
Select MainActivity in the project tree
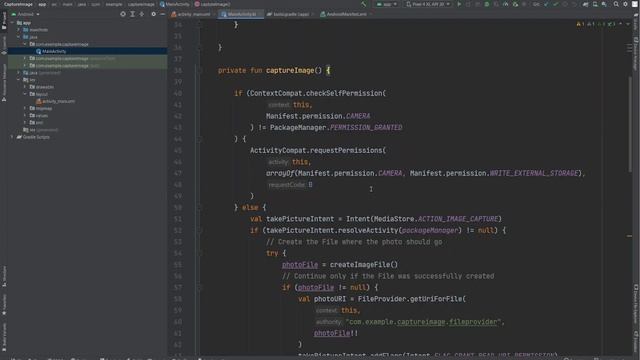[54, 51]
